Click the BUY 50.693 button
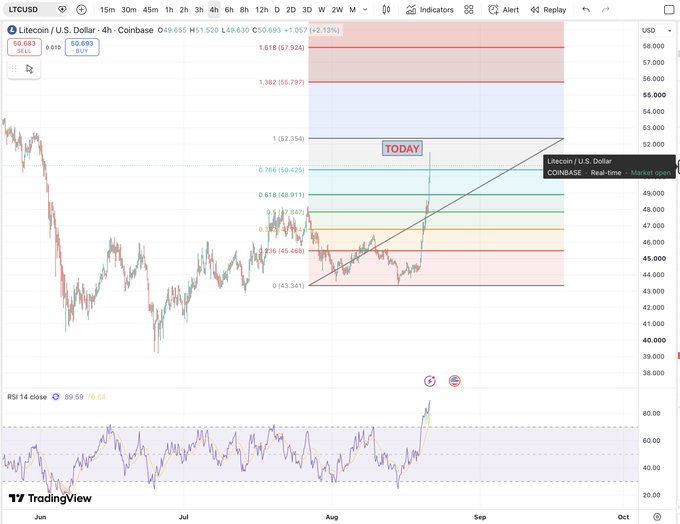 point(82,47)
